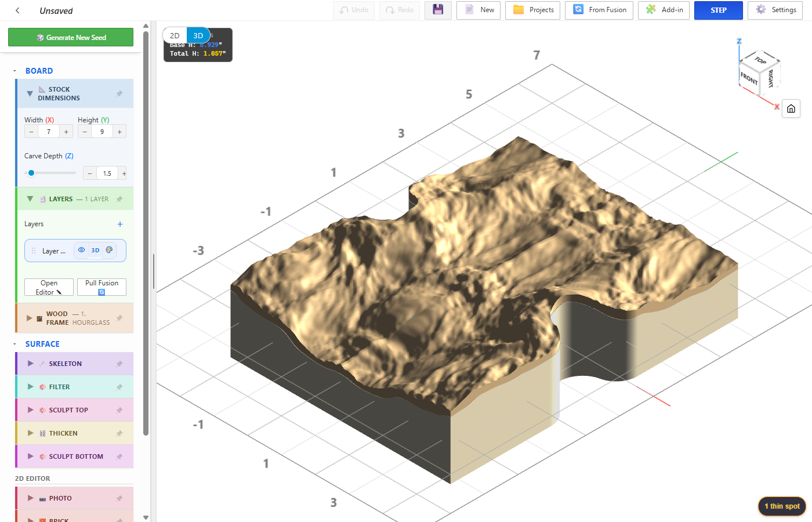The width and height of the screenshot is (812, 522).
Task: Click the palette icon on Layer item
Action: point(109,250)
